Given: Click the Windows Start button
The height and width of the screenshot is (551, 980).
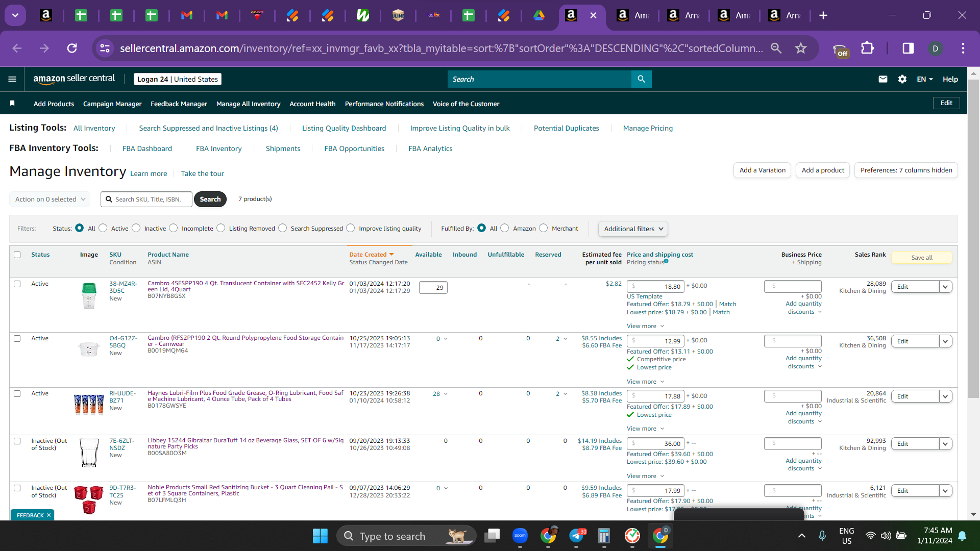Looking at the screenshot, I should click(x=320, y=536).
